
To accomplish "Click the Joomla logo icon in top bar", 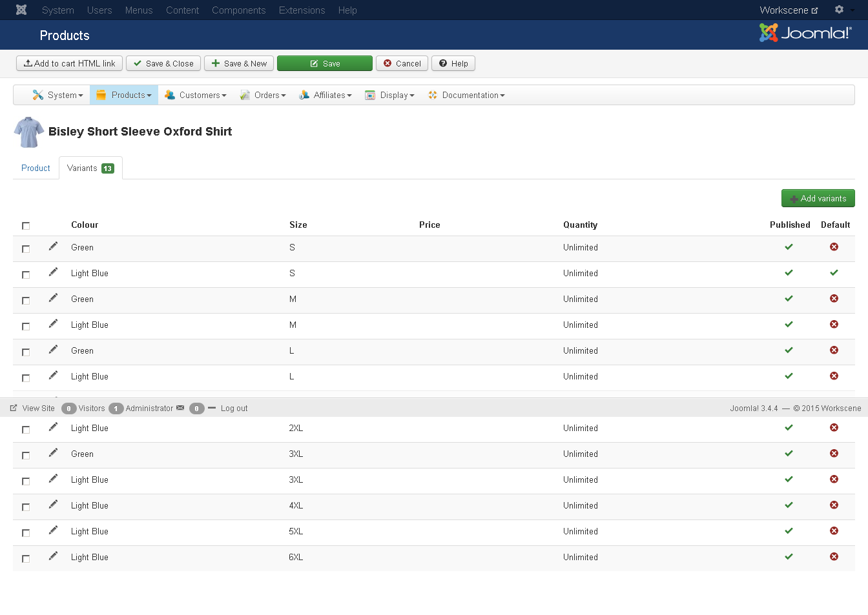I will (21, 10).
